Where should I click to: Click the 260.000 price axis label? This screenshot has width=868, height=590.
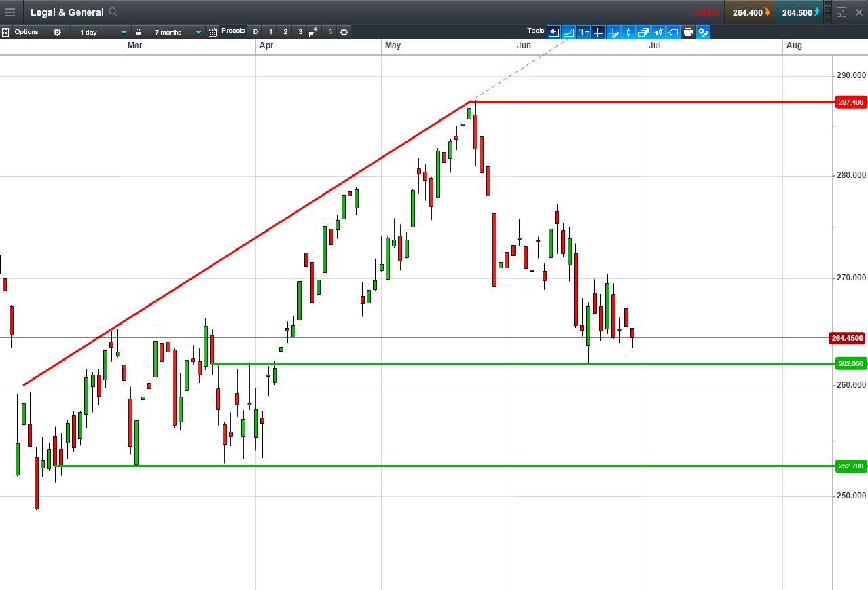[851, 385]
